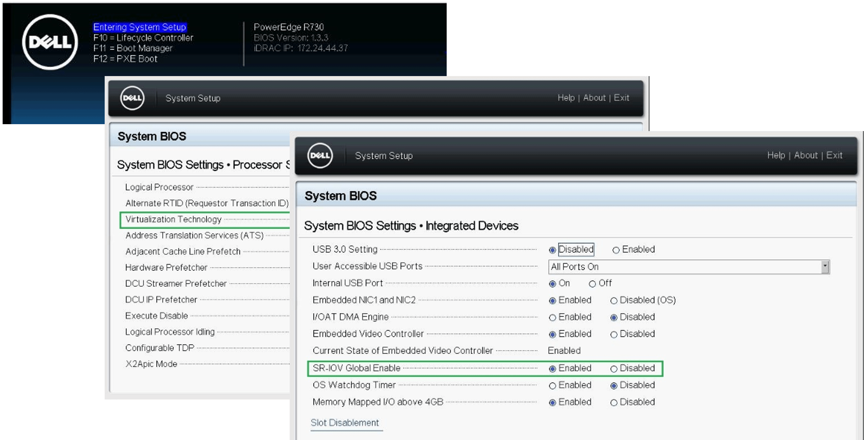Disable Memory Mapped I/O above 4GB
Image resolution: width=868 pixels, height=440 pixels.
(x=614, y=402)
